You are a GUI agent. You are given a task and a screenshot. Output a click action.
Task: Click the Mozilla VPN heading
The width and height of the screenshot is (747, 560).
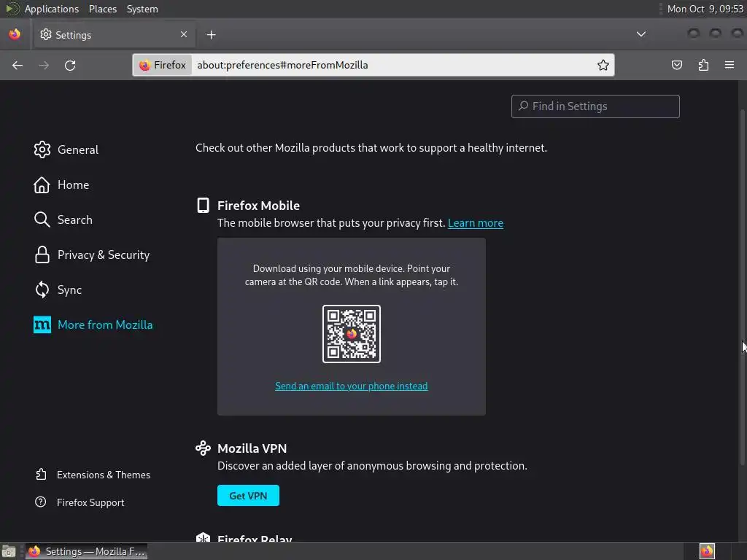tap(252, 448)
